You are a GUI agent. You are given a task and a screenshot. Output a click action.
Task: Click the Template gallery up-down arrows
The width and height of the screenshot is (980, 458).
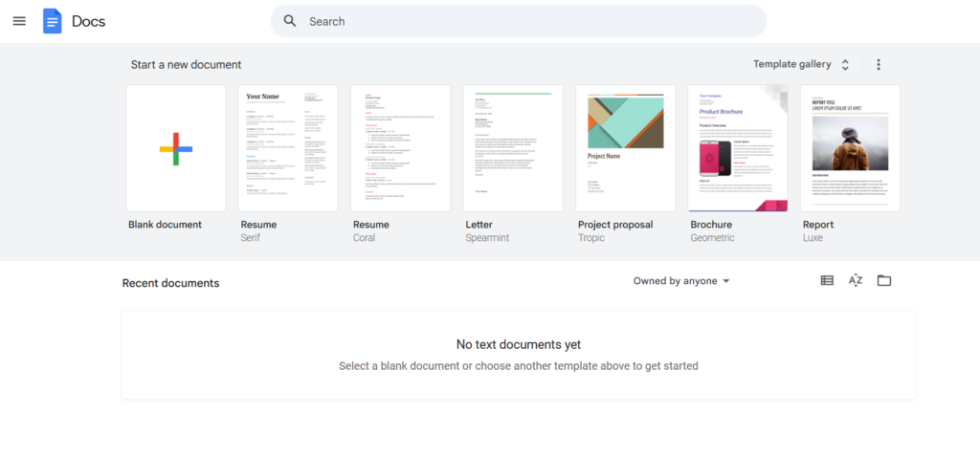coord(845,65)
